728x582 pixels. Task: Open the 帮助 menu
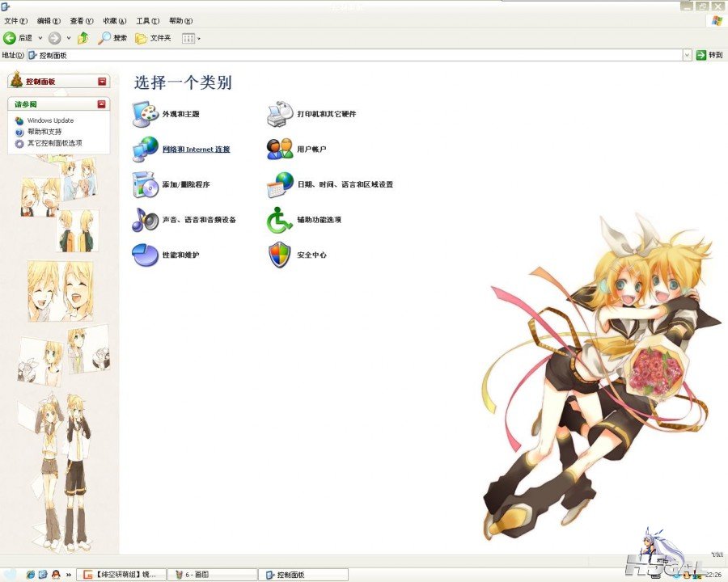click(180, 21)
